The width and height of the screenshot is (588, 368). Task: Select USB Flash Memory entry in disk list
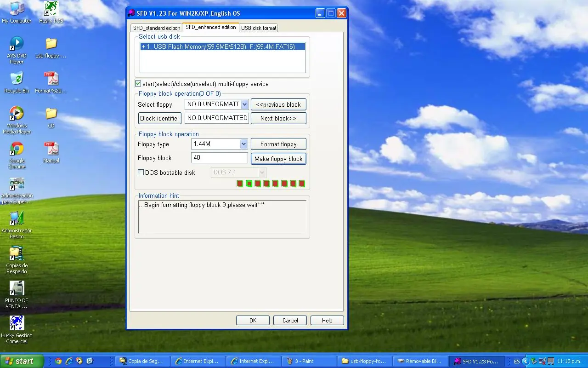click(x=223, y=46)
